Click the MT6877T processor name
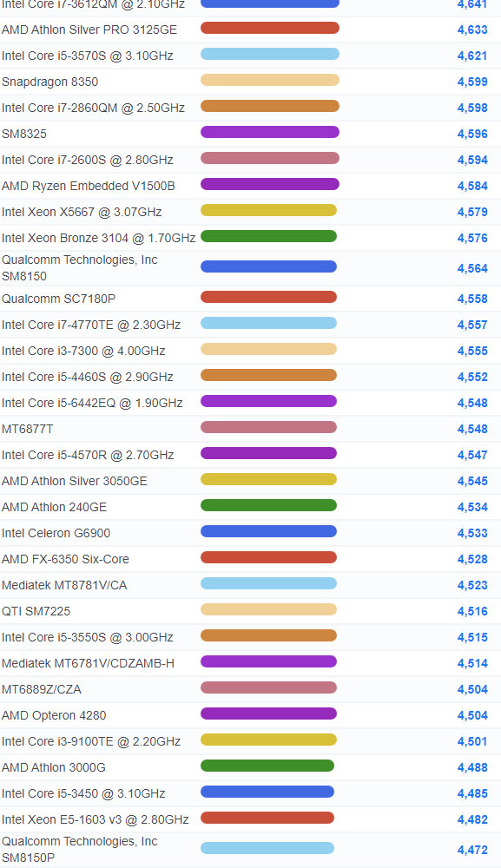Screen dimensions: 501x868 [x=28, y=429]
